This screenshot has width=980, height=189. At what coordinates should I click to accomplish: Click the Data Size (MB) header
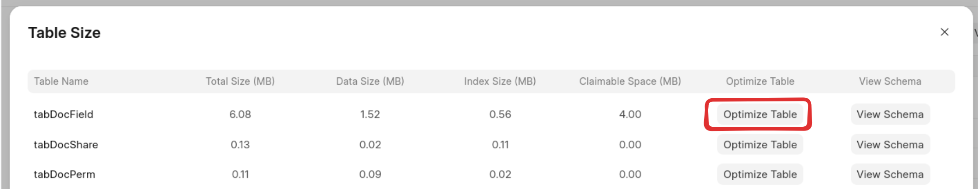pyautogui.click(x=370, y=82)
